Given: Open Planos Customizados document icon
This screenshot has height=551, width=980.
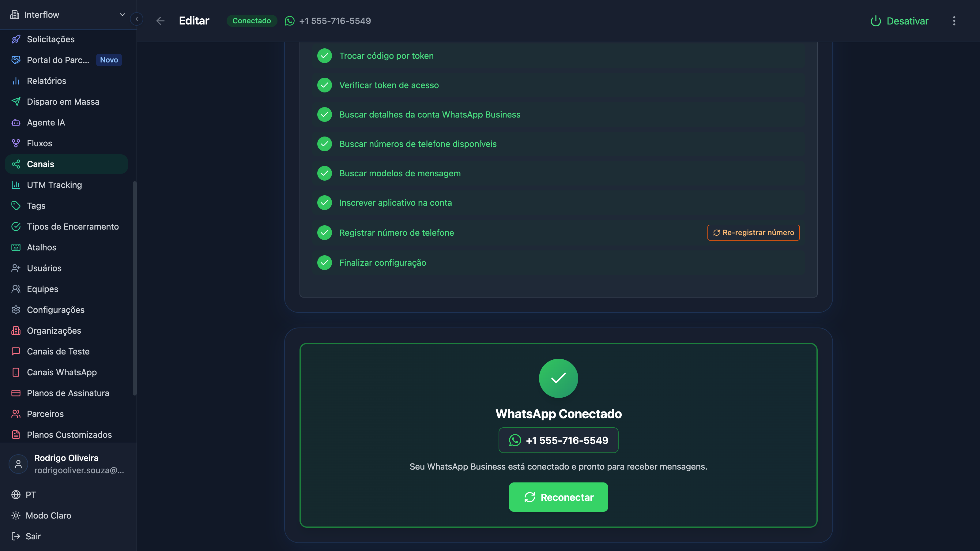Looking at the screenshot, I should (16, 435).
